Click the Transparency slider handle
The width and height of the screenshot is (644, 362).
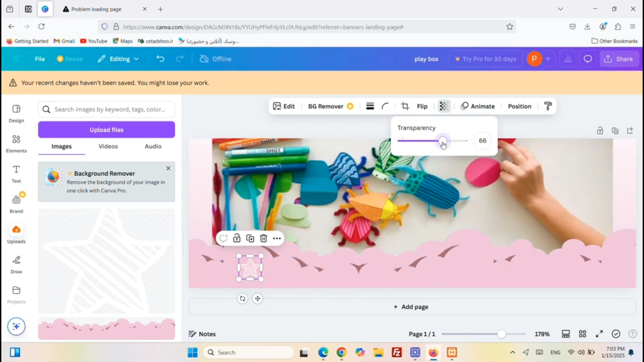tap(442, 141)
